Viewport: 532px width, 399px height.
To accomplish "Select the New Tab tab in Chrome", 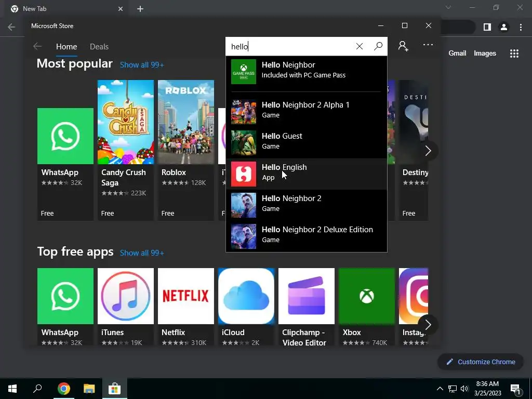I will coord(66,9).
